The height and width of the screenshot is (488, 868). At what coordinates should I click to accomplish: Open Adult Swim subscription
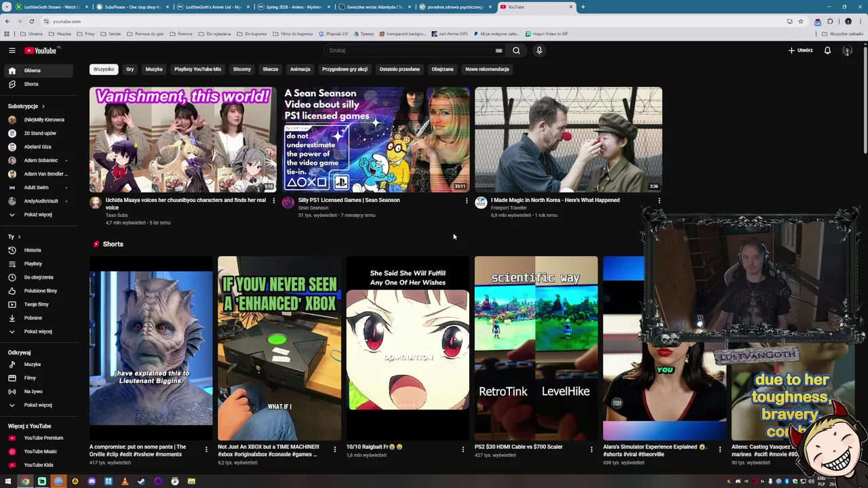(37, 188)
